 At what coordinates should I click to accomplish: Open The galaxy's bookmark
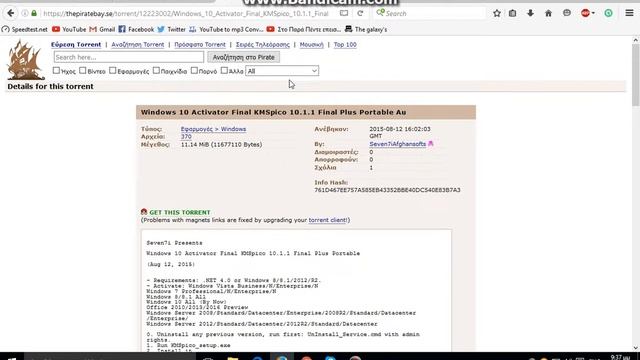[366, 29]
